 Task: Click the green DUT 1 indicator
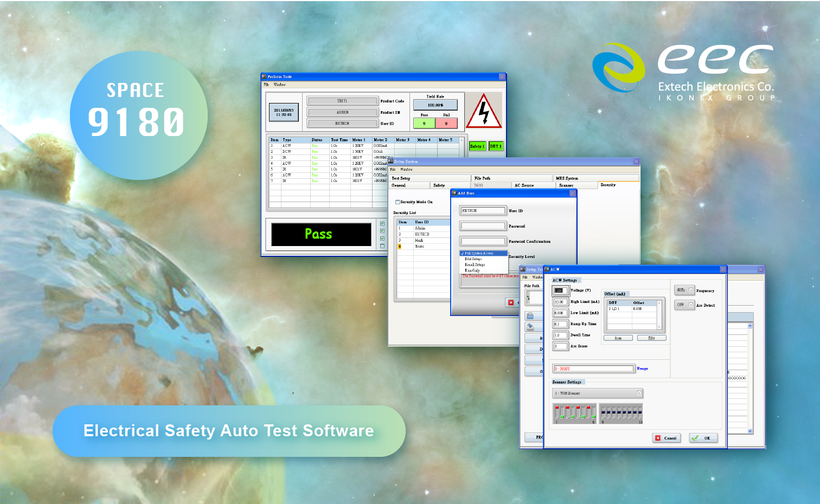[x=496, y=146]
